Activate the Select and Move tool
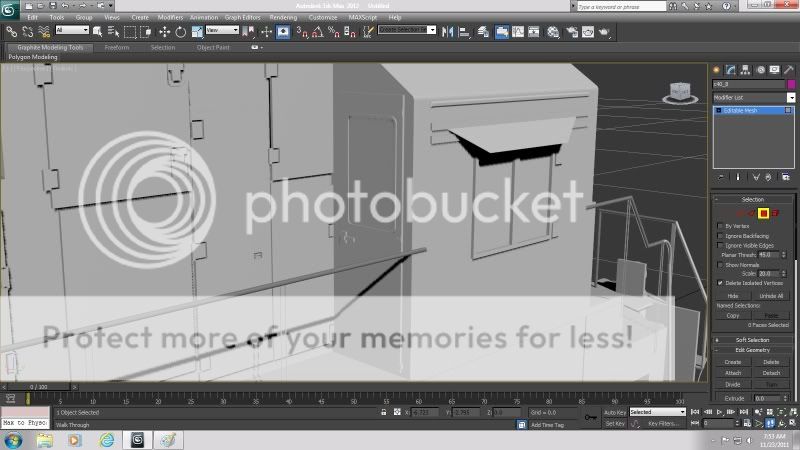This screenshot has width=800, height=450. point(164,32)
